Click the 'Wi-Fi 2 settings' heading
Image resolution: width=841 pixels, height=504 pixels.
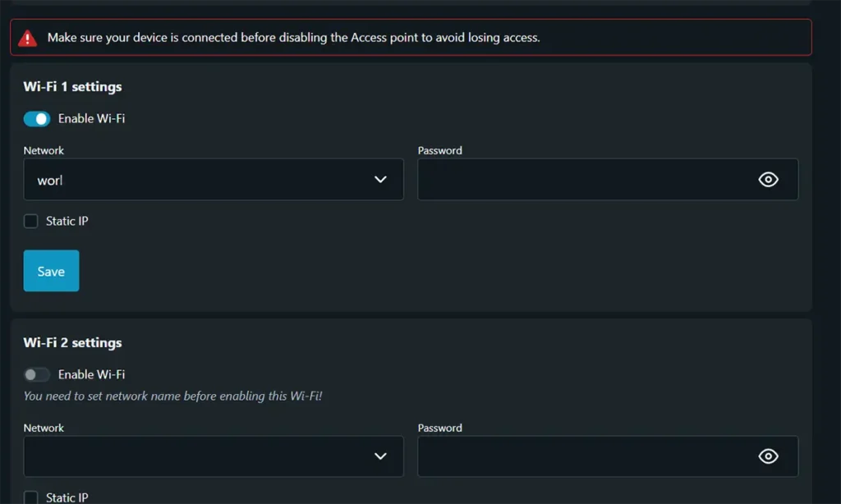click(72, 343)
